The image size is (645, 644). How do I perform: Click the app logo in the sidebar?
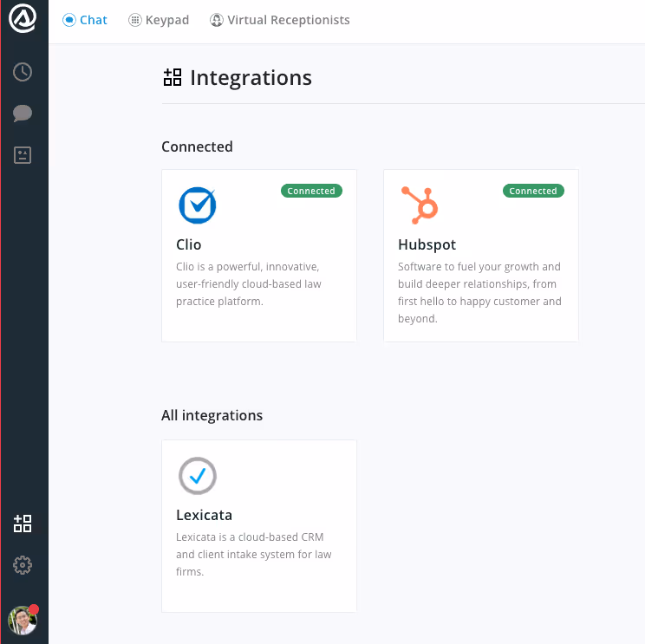[23, 18]
